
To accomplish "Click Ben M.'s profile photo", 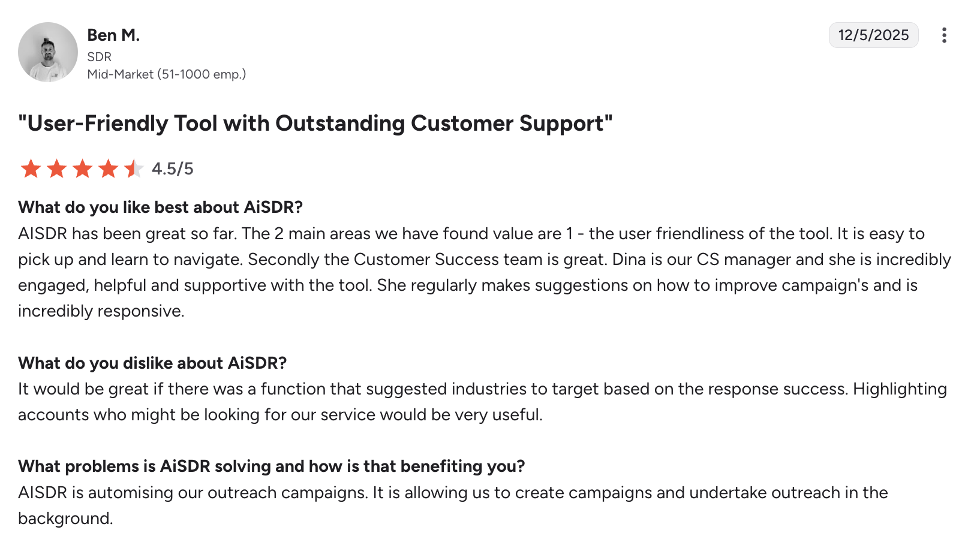I will point(48,52).
